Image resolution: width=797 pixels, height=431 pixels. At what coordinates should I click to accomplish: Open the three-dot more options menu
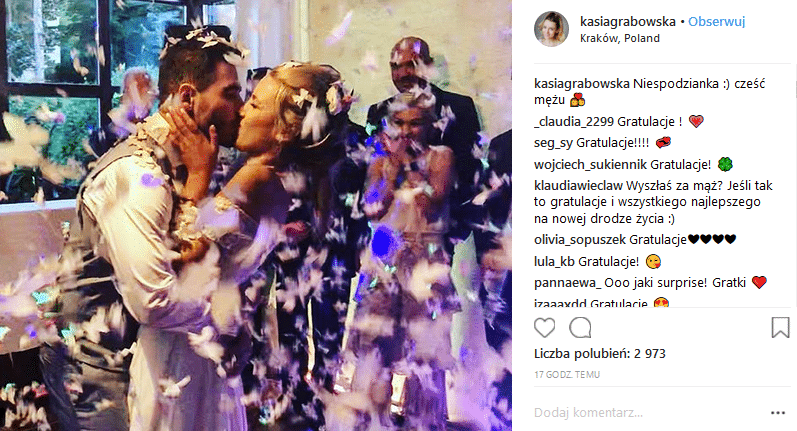click(778, 413)
